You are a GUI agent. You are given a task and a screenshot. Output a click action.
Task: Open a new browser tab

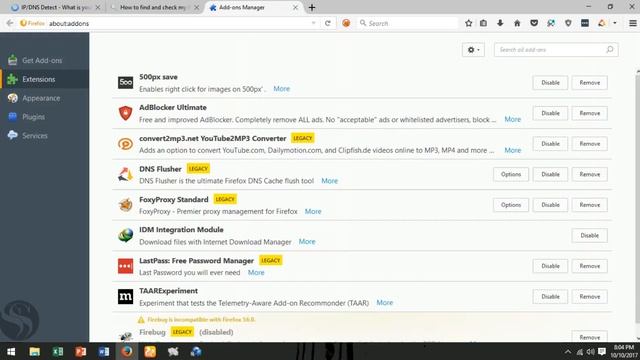pyautogui.click(x=312, y=7)
